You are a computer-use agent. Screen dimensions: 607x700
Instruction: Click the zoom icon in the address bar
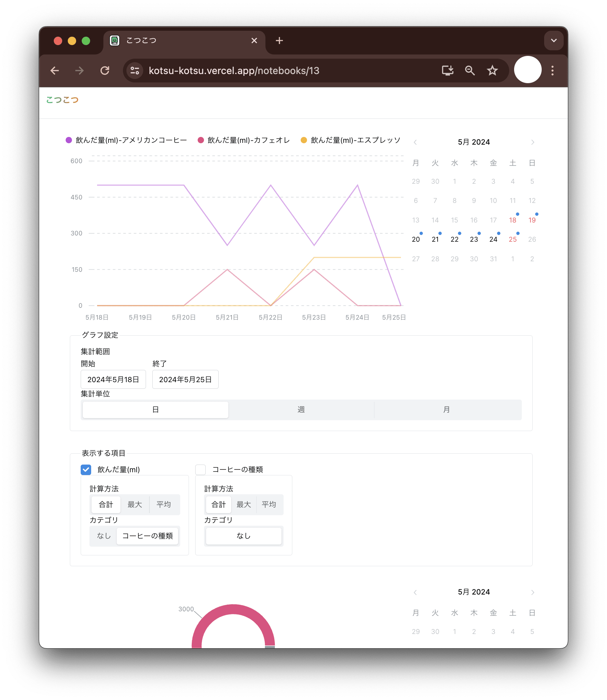click(x=470, y=71)
